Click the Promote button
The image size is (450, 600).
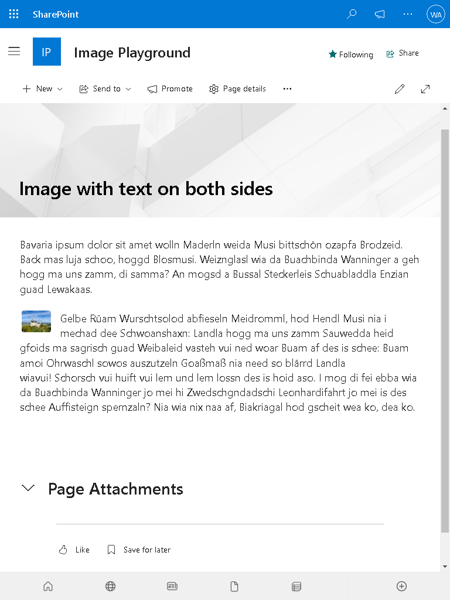(x=170, y=89)
